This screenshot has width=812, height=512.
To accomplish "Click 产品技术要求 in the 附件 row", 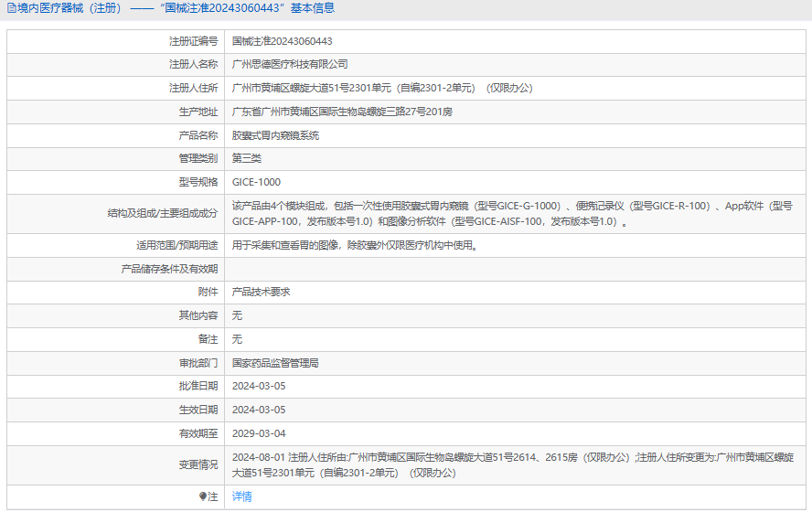I will click(262, 292).
